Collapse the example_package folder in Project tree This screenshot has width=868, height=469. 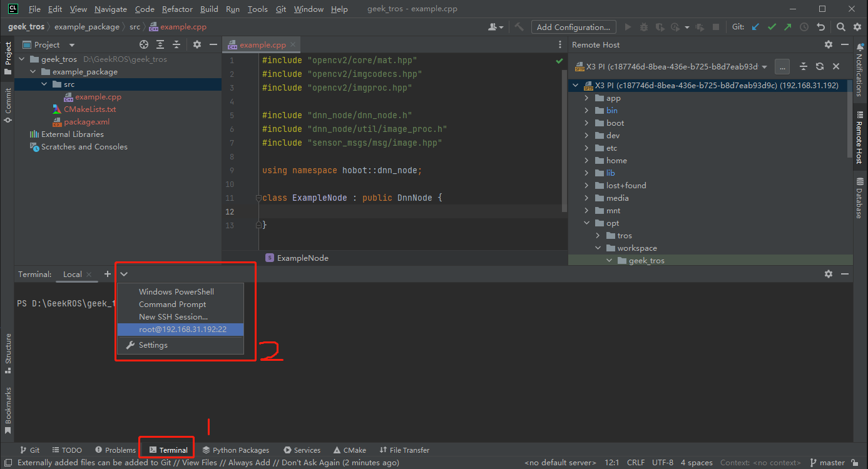pyautogui.click(x=33, y=72)
